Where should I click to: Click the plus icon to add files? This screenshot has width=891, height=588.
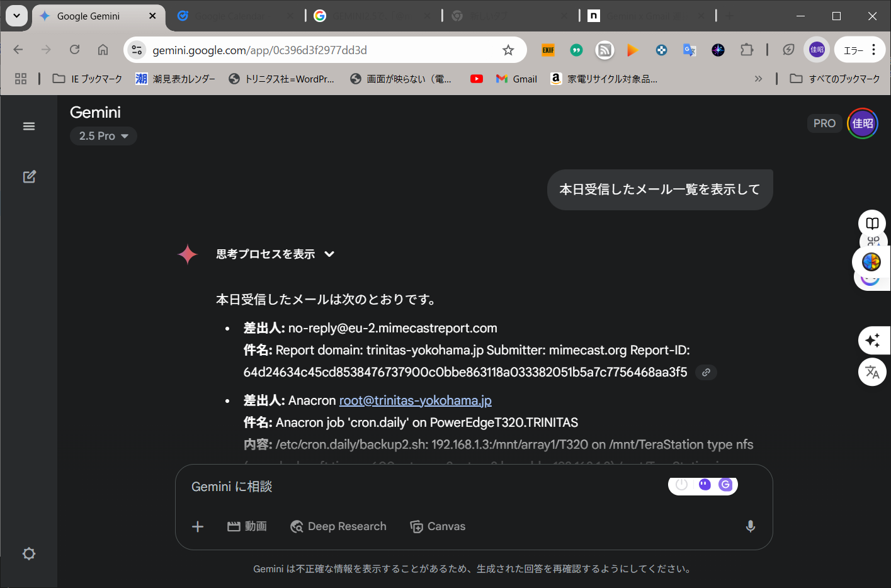tap(198, 526)
